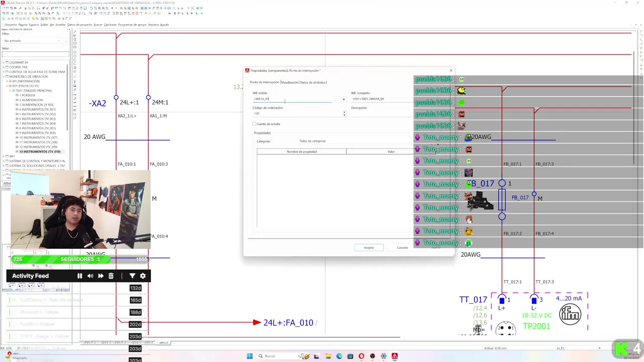
Task: Click Nombre de propiedad column header
Action: (301, 151)
